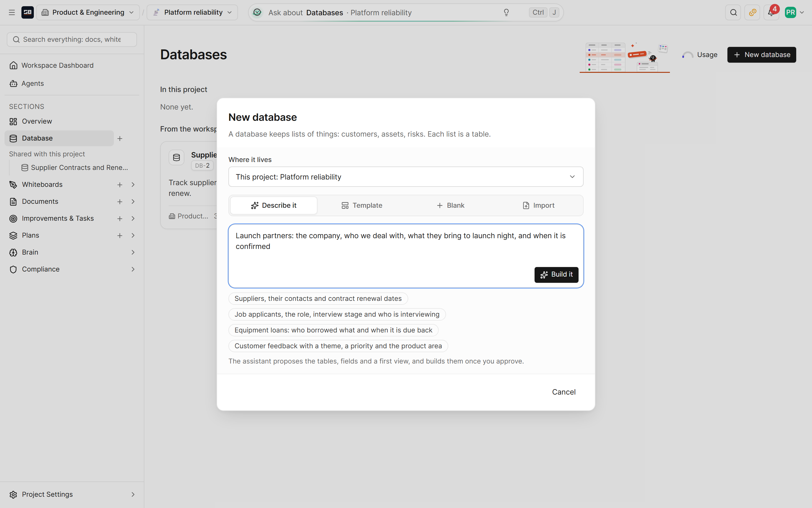Open the PR user avatar
Image resolution: width=812 pixels, height=508 pixels.
pyautogui.click(x=791, y=12)
